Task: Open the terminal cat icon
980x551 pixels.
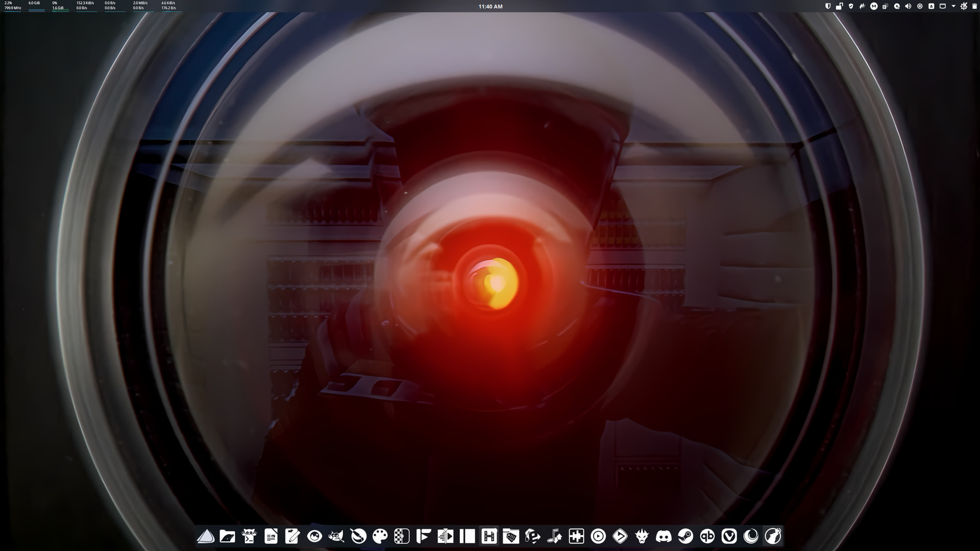Action: [x=249, y=536]
